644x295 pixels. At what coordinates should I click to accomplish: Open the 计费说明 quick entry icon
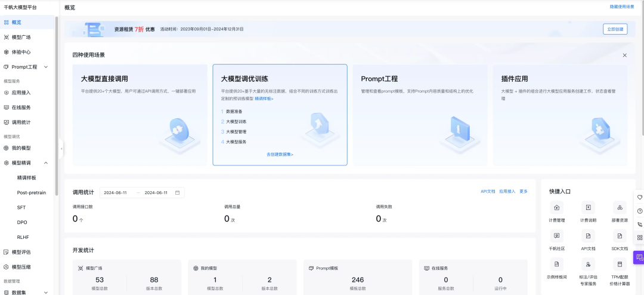(588, 208)
